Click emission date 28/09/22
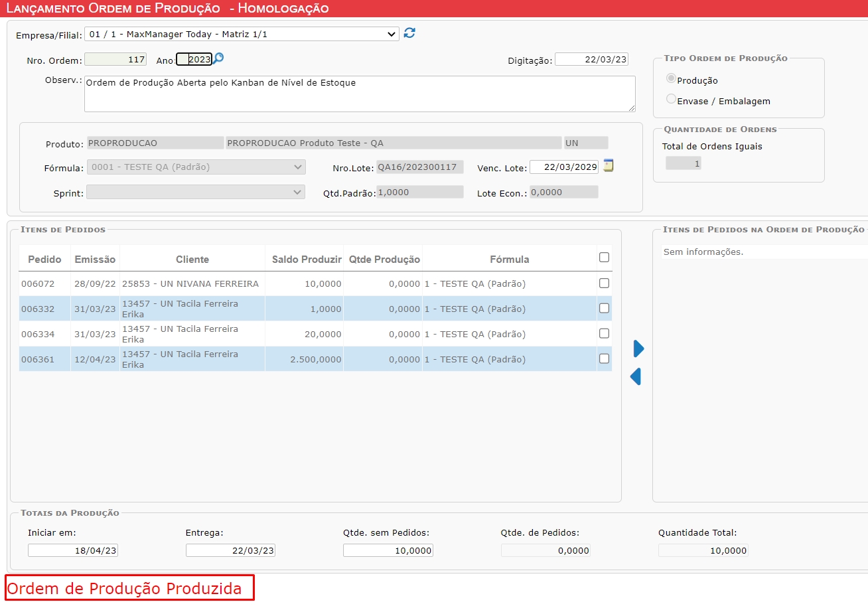 (95, 283)
